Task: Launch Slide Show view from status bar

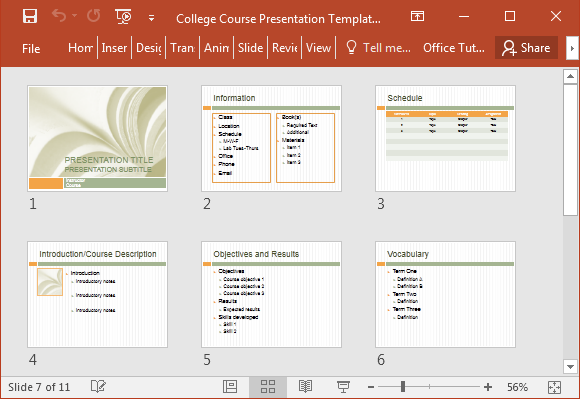Action: pos(343,387)
